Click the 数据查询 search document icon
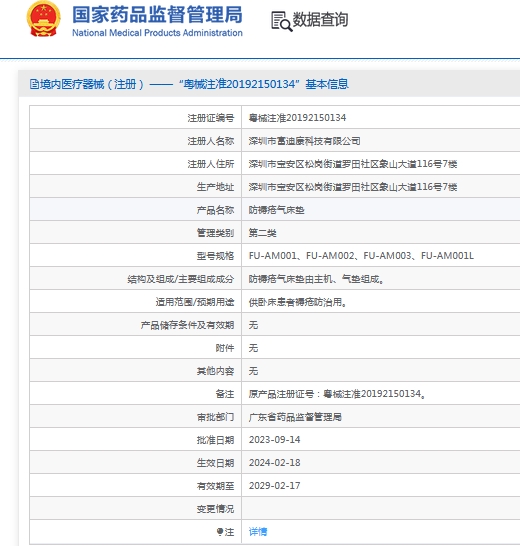The width and height of the screenshot is (520, 546). point(281,21)
